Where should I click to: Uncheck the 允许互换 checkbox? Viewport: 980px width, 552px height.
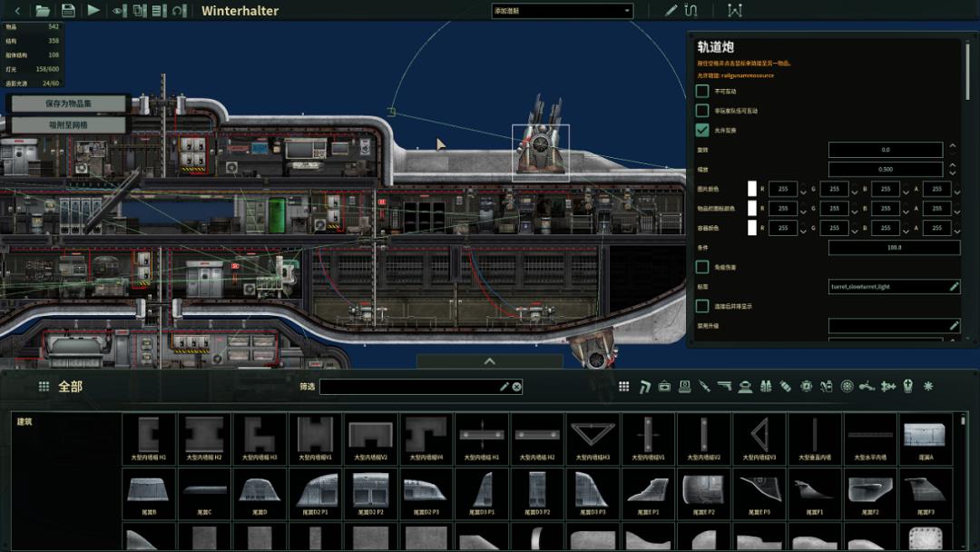click(x=702, y=130)
